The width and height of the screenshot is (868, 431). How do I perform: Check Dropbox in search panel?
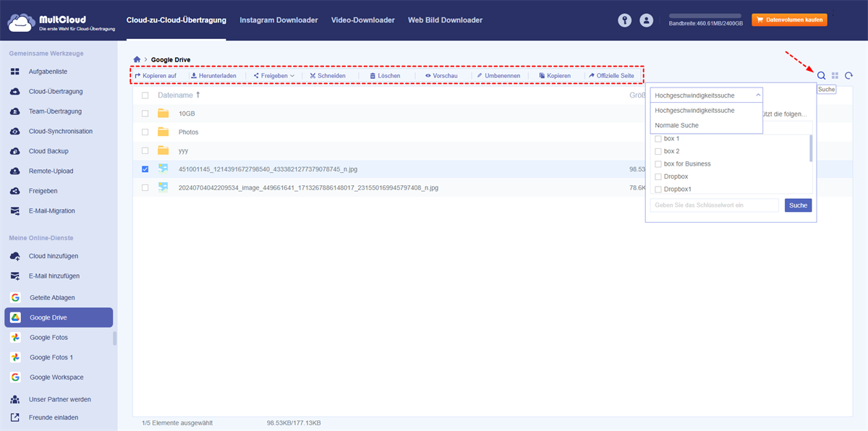[x=658, y=176]
